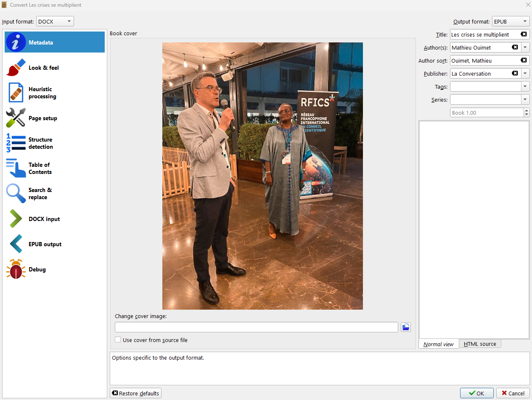Screen dimensions: 532x400
Task: Increase the series number with the stepper
Action: click(x=526, y=110)
